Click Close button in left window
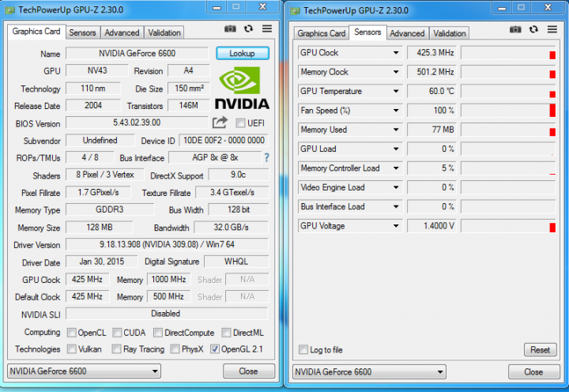Image resolution: width=569 pixels, height=392 pixels. click(249, 371)
